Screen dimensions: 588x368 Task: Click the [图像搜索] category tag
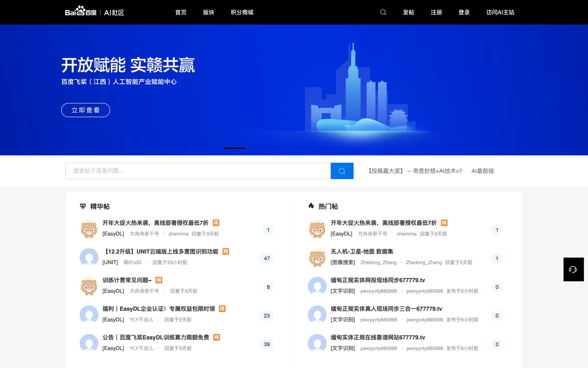click(343, 263)
